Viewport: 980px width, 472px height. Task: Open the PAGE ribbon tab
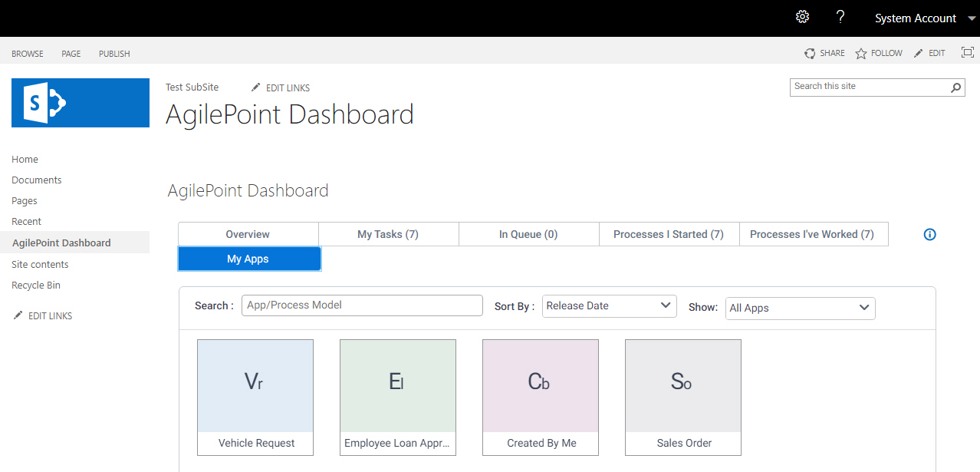pos(71,54)
